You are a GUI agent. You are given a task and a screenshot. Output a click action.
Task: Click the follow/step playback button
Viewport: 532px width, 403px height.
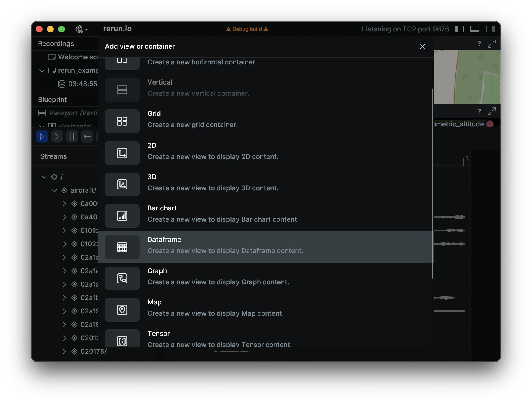click(57, 137)
